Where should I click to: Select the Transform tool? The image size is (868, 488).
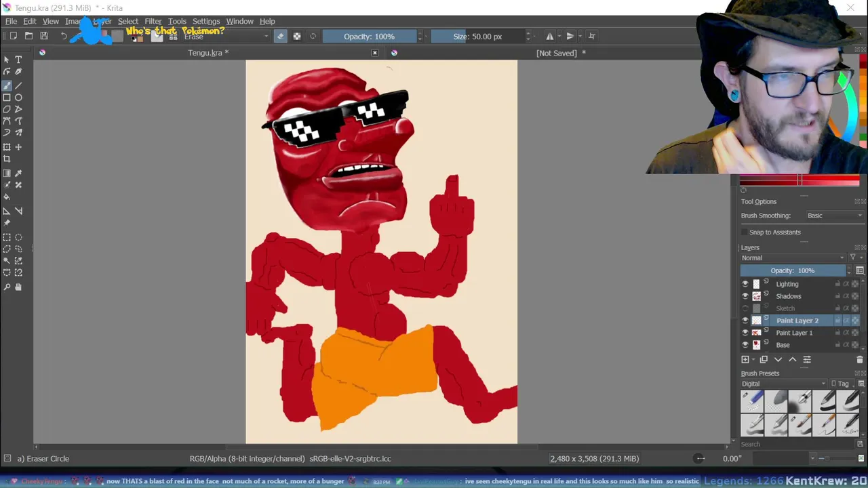click(7, 147)
